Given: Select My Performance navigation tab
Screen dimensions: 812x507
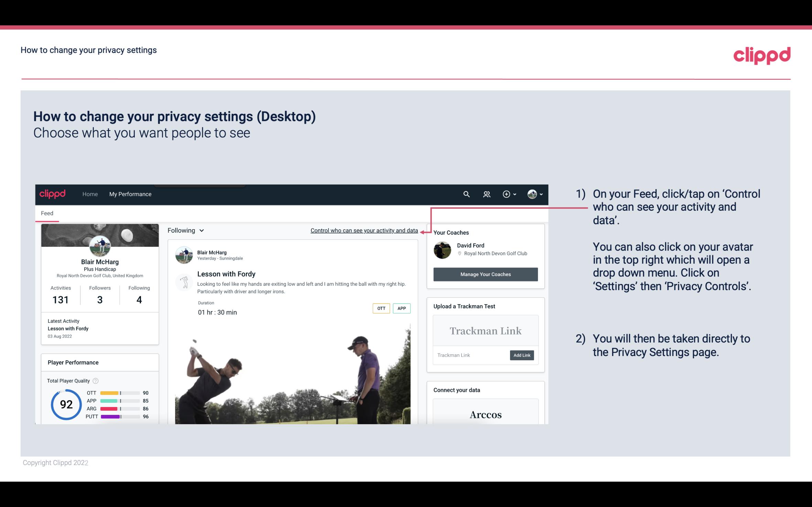Looking at the screenshot, I should [x=130, y=194].
